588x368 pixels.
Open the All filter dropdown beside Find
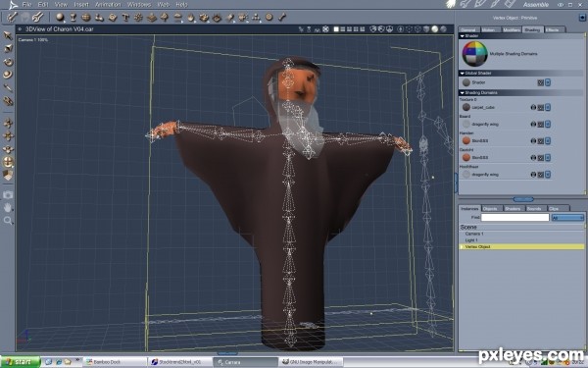pos(567,218)
